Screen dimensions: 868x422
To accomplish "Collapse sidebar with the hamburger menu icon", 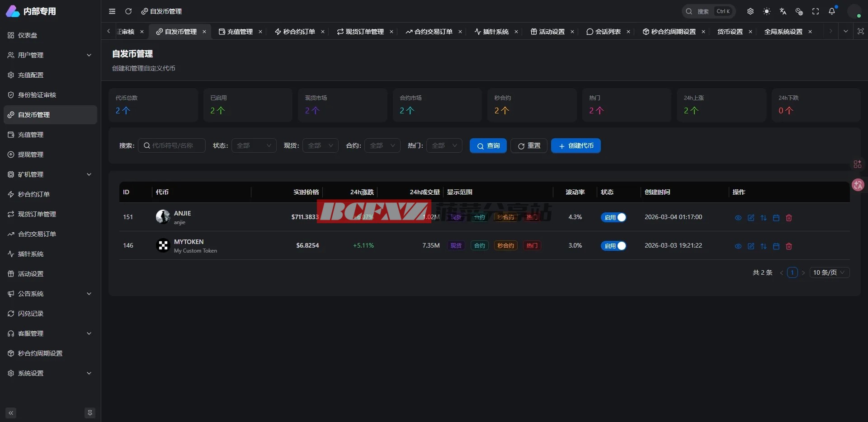I will (x=112, y=11).
